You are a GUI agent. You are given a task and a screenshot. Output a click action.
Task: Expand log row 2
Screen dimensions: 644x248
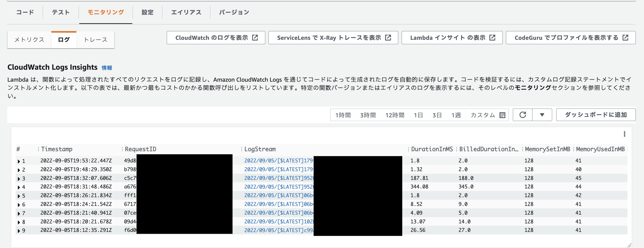tap(19, 170)
